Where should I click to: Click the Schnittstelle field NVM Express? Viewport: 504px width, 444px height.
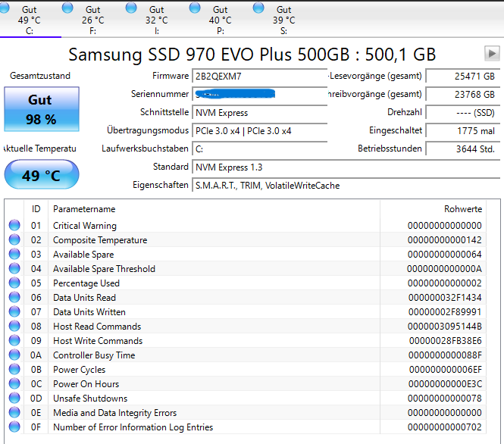pos(260,113)
